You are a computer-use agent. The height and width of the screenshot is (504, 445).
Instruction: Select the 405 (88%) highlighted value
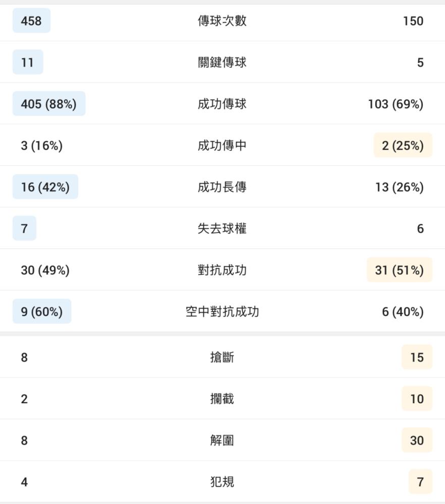point(49,103)
